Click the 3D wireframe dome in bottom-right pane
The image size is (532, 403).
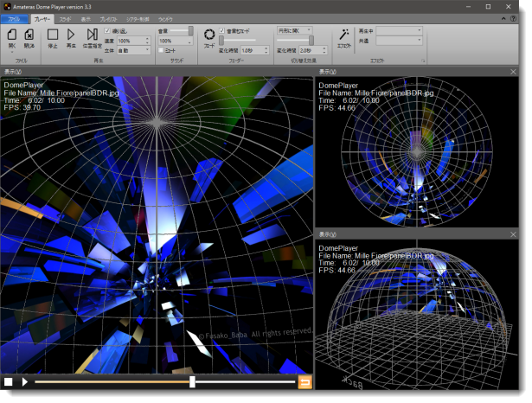[417, 319]
